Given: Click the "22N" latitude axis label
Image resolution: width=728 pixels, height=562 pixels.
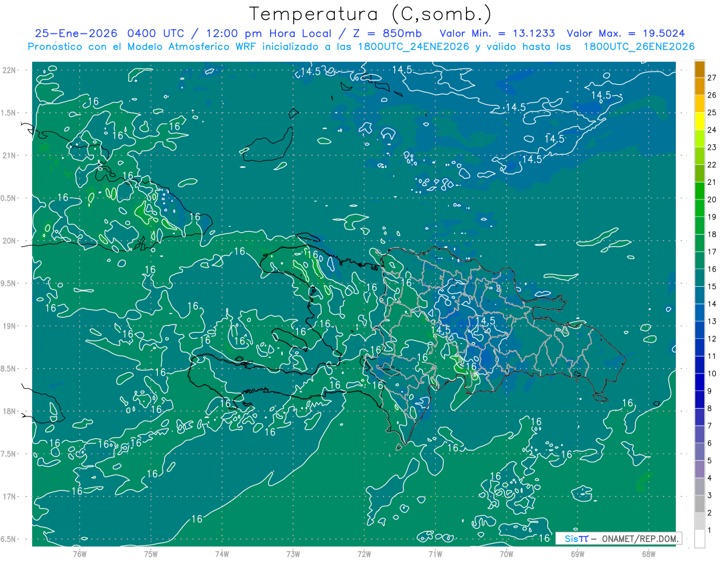Looking at the screenshot, I should pos(10,70).
